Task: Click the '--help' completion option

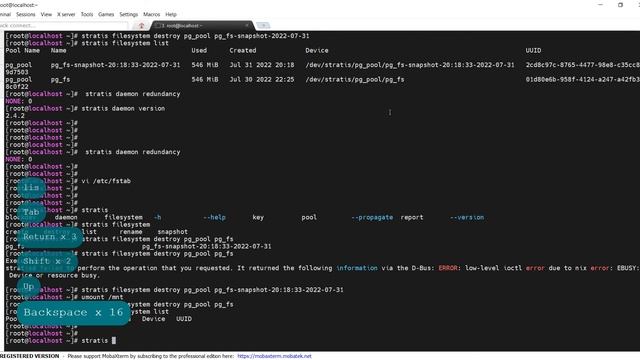Action: pyautogui.click(x=214, y=218)
